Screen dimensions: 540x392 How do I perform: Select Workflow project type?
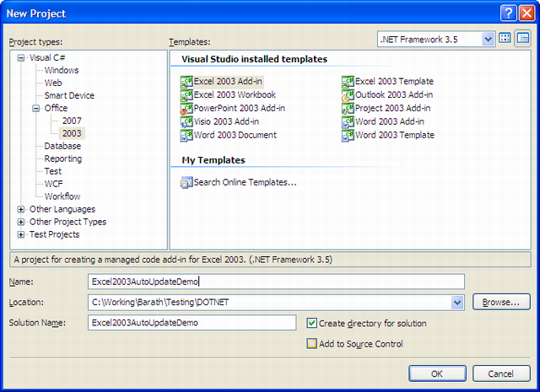pos(62,196)
